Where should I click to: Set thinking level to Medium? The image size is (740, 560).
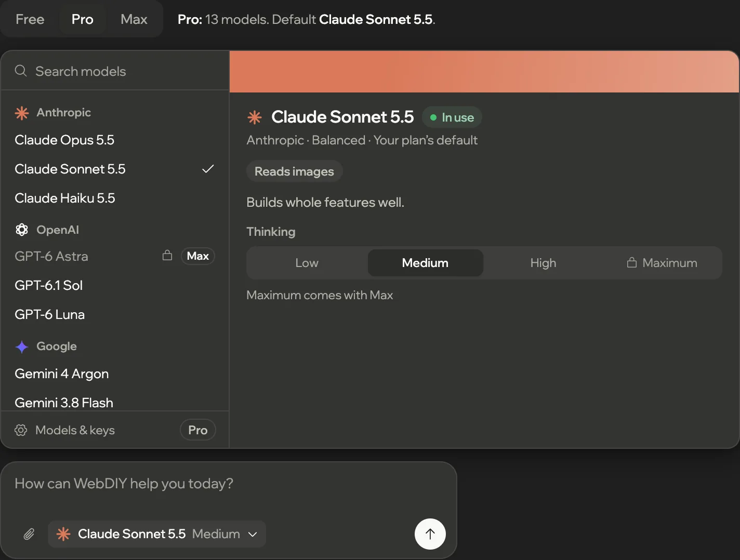[425, 263]
